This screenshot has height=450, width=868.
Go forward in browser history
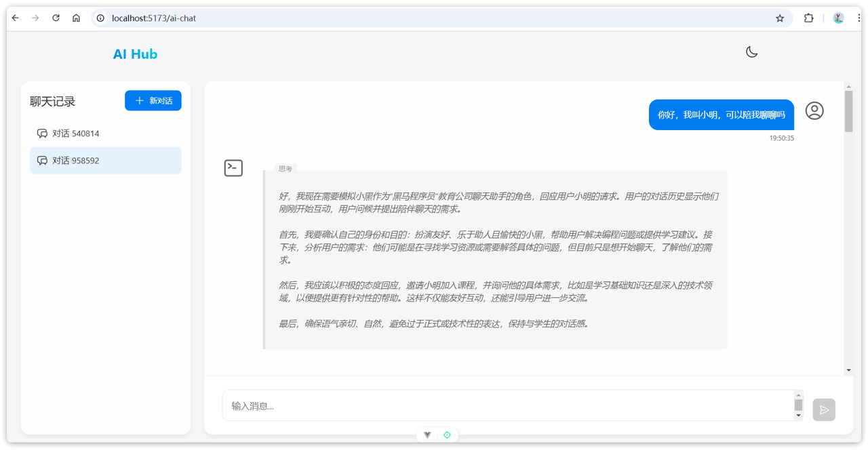tap(35, 18)
